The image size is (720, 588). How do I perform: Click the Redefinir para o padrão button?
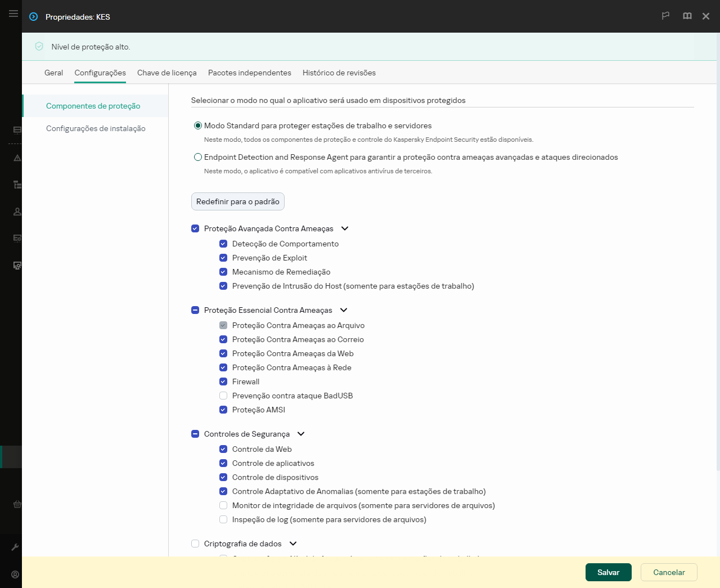point(237,201)
